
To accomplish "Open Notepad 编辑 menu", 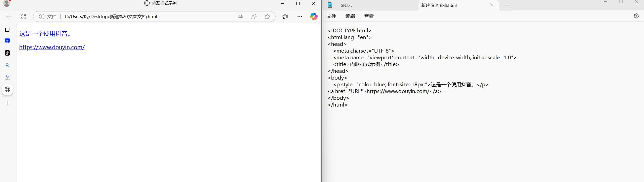I will (350, 16).
